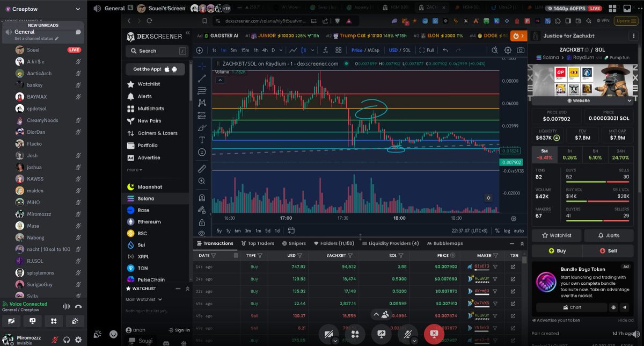Click the undo arrow in chart toolbar
The height and width of the screenshot is (346, 644).
click(445, 50)
